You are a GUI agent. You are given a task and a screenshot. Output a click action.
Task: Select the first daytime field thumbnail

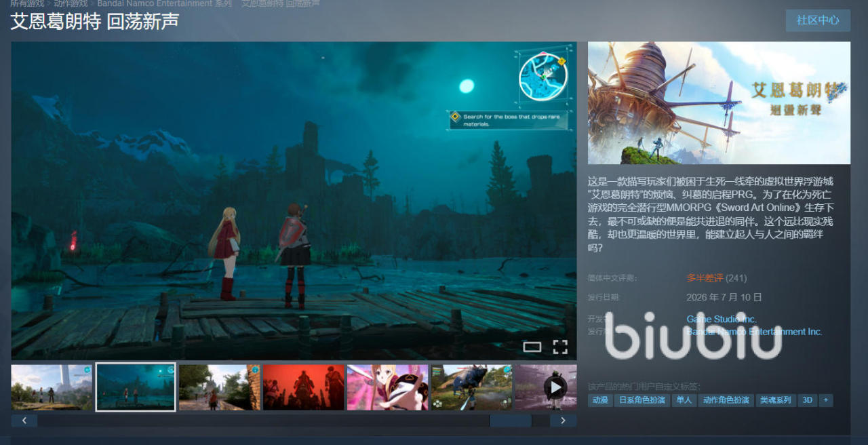coord(52,387)
